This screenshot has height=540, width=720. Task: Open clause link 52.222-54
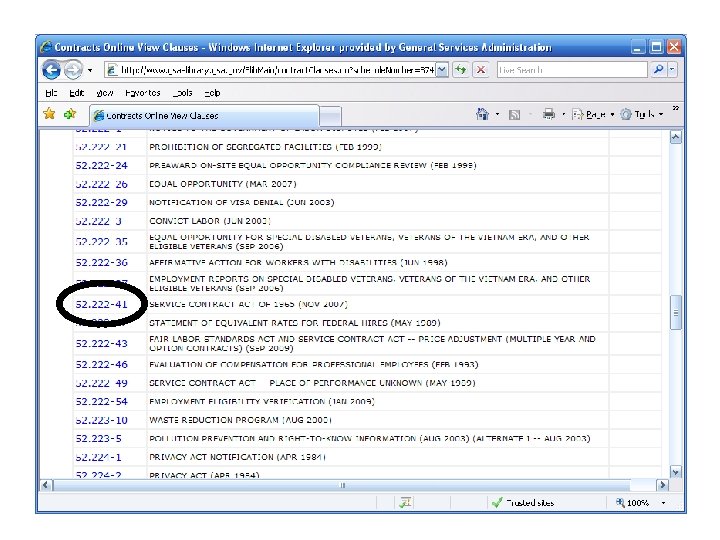pos(101,401)
